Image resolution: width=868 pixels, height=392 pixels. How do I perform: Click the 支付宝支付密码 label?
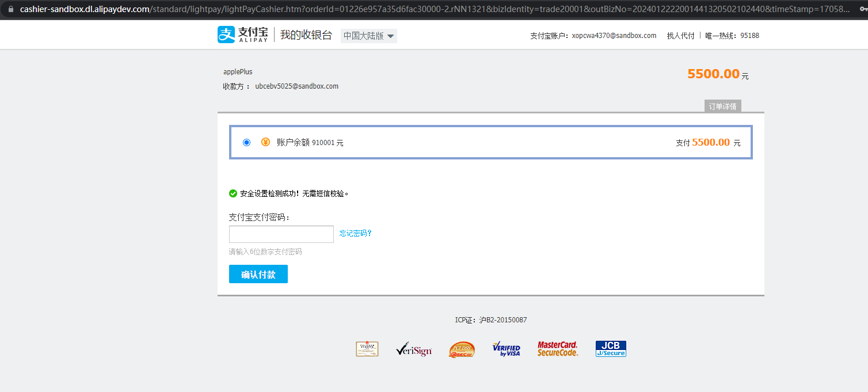(260, 217)
